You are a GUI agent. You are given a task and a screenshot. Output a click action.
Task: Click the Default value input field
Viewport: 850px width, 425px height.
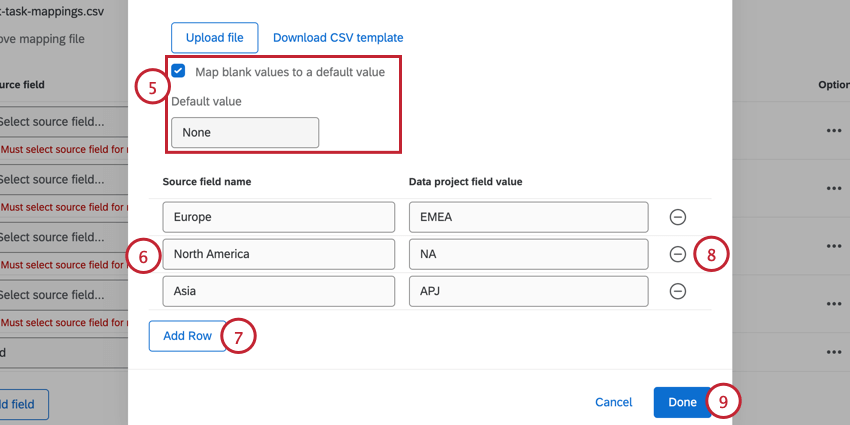pos(245,132)
